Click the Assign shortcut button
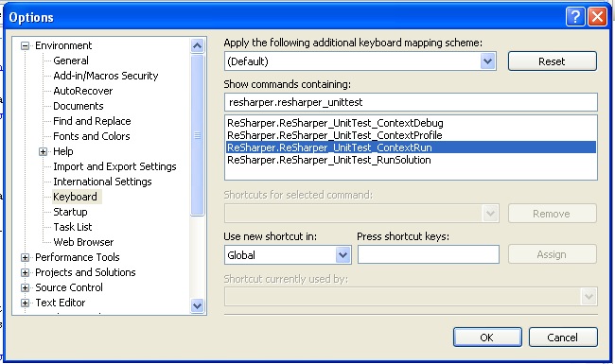 pos(553,254)
